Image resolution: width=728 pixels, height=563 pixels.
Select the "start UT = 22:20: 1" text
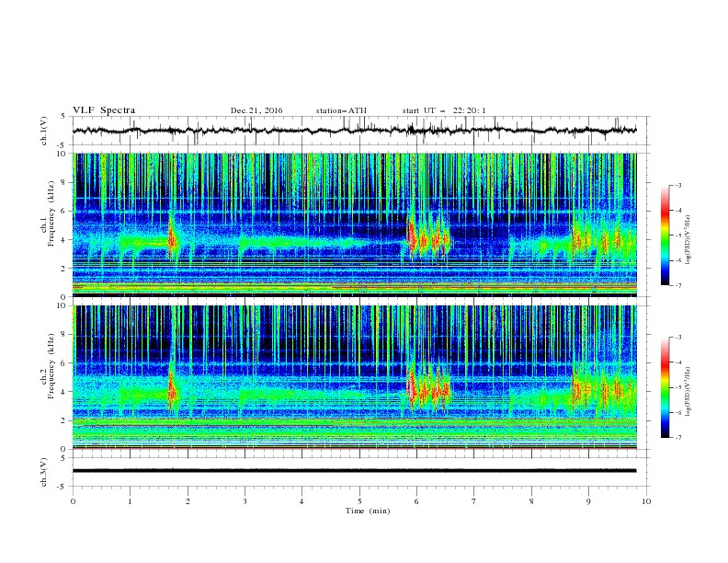[x=444, y=110]
